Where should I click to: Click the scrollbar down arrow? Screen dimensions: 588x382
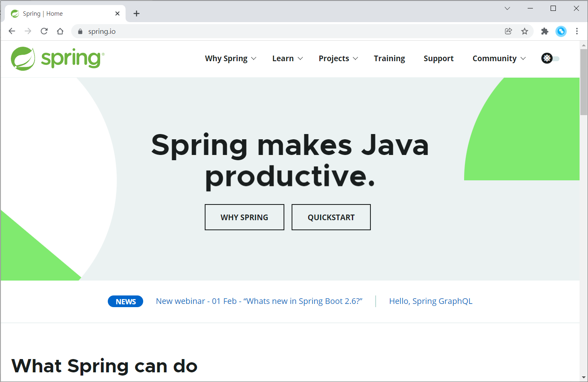click(x=584, y=378)
